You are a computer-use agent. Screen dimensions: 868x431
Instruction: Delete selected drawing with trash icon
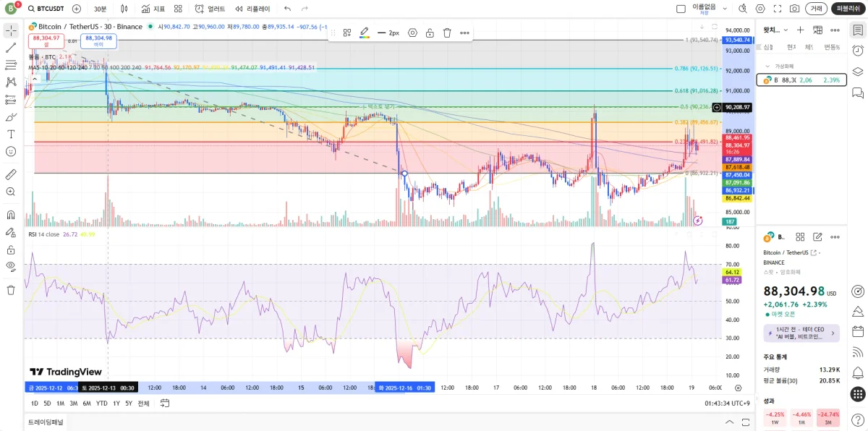point(447,33)
